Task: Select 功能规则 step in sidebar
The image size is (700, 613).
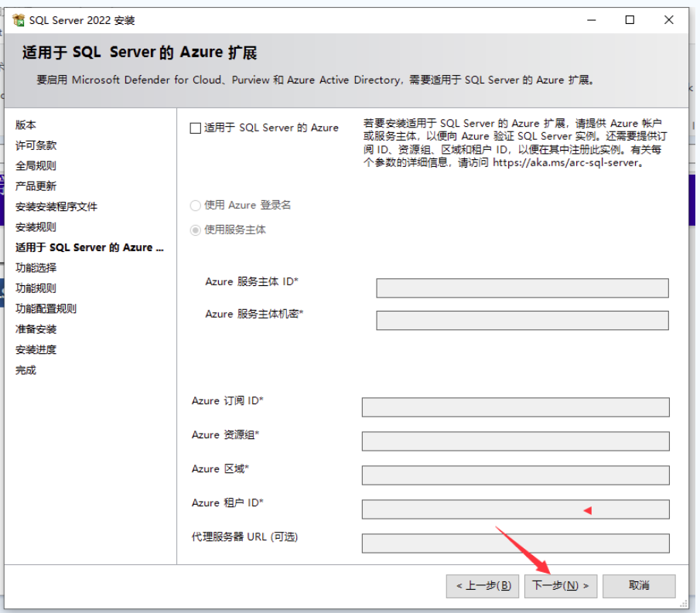Action: pyautogui.click(x=36, y=288)
